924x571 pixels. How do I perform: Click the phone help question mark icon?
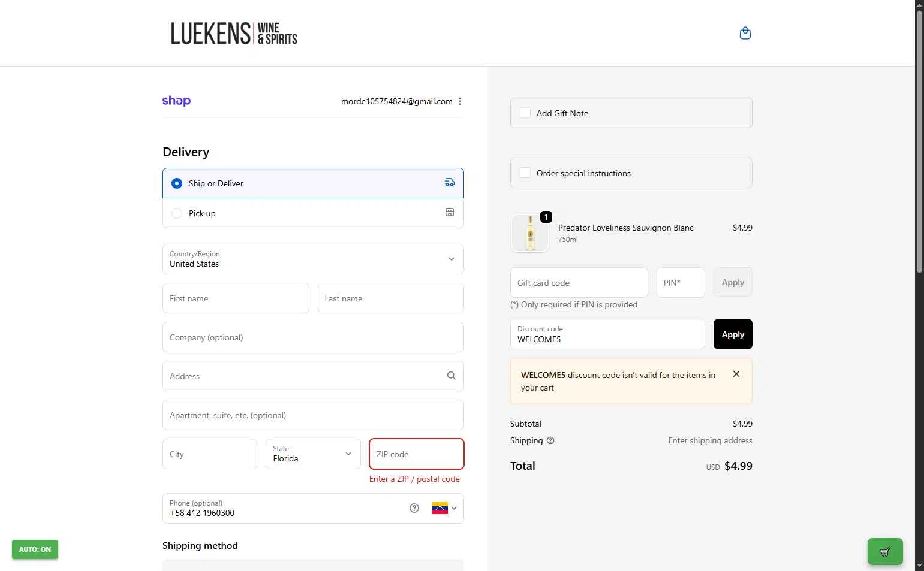(x=414, y=508)
